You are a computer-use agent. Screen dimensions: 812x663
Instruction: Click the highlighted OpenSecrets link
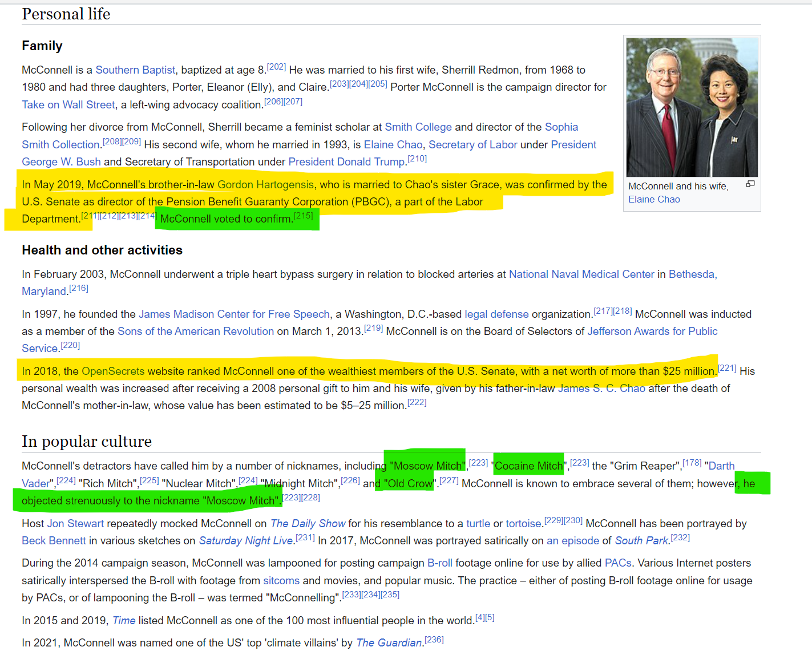pyautogui.click(x=113, y=371)
